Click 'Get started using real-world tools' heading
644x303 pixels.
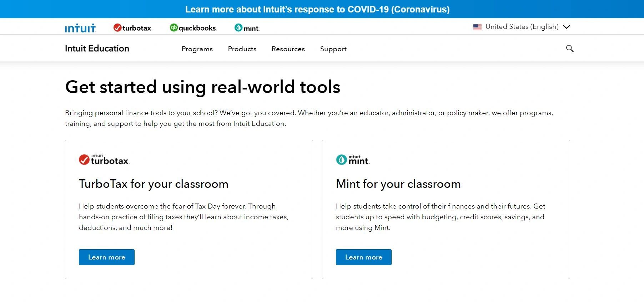[203, 87]
